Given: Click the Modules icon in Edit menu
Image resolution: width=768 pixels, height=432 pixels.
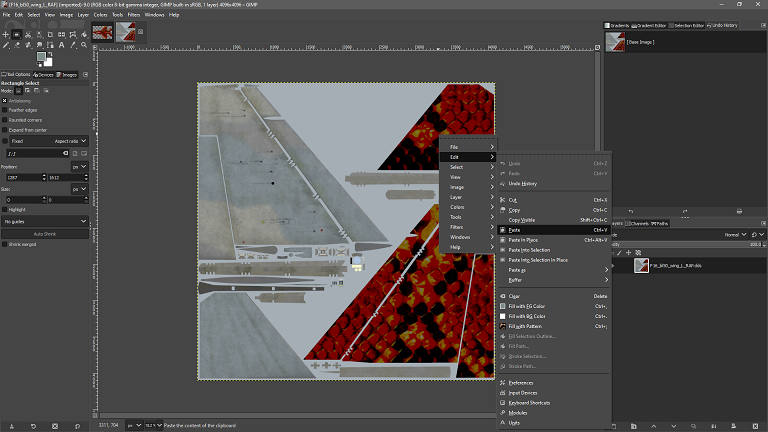Looking at the screenshot, I should pos(502,413).
